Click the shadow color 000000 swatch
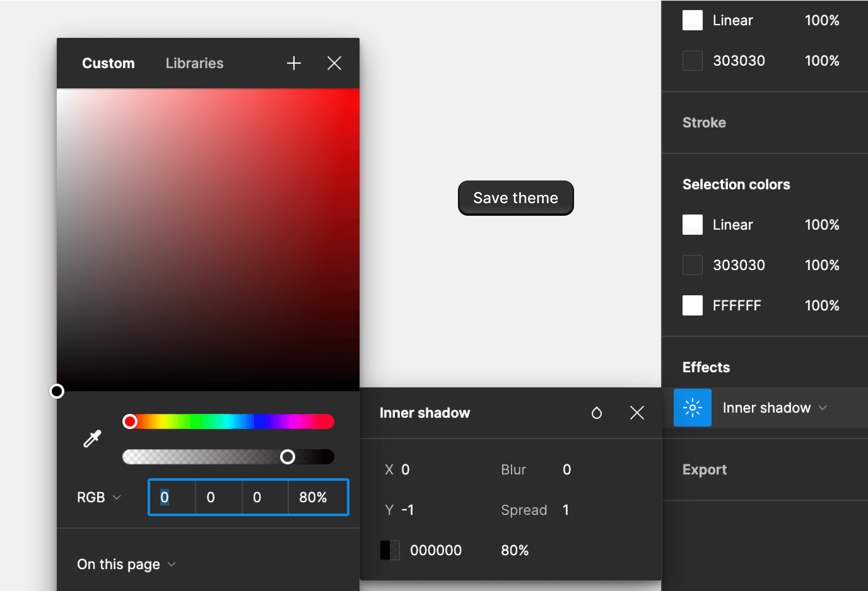 (x=390, y=550)
